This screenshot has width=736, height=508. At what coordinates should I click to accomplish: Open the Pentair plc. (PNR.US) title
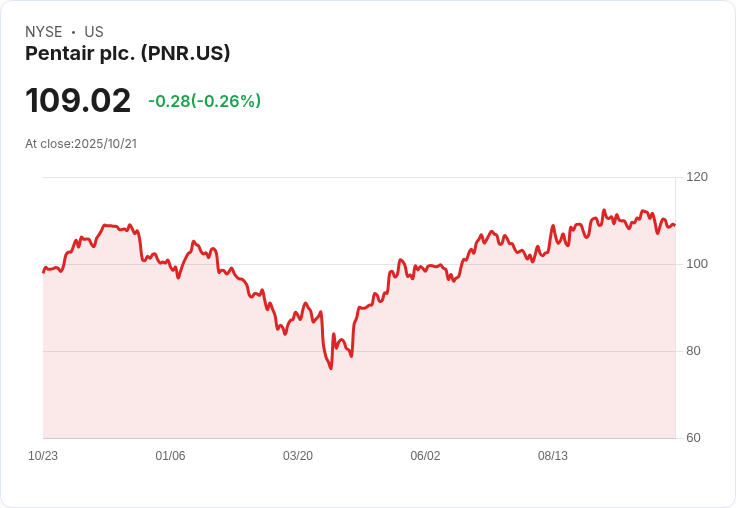[128, 53]
